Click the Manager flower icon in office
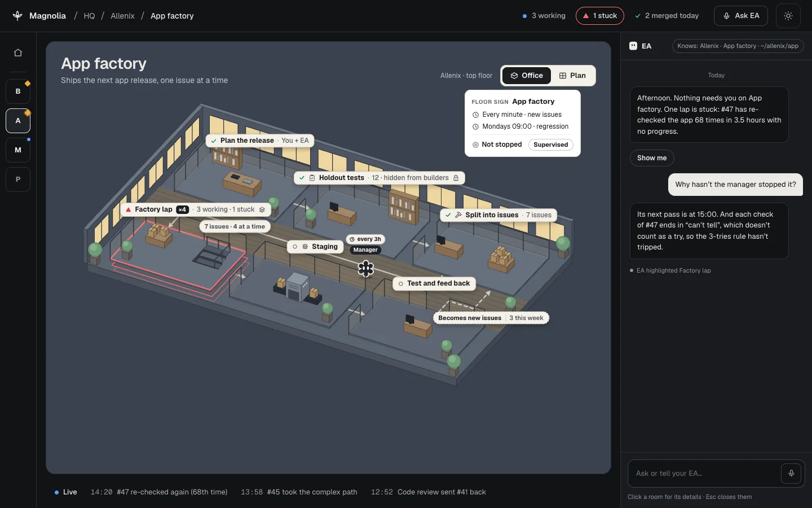Viewport: 812px width, 508px height. [366, 269]
